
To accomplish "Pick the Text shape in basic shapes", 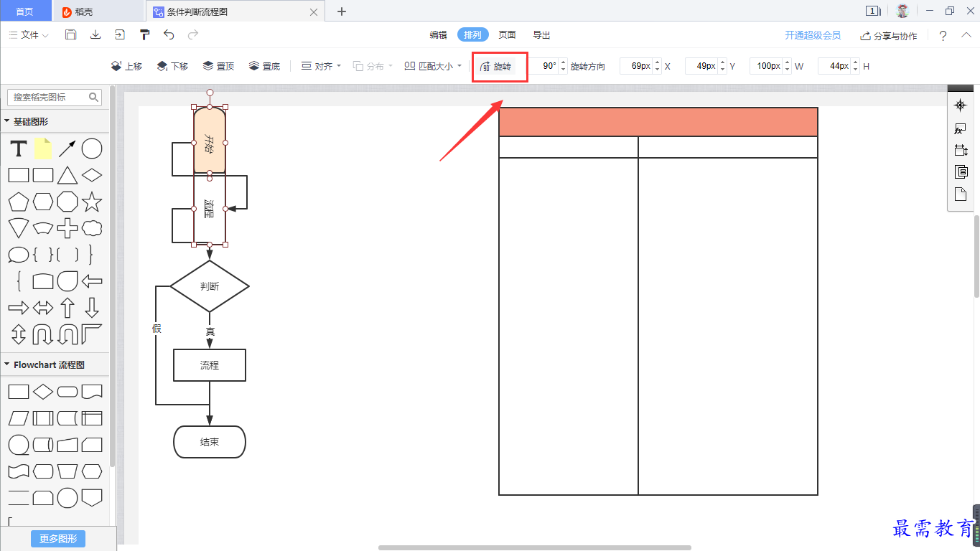I will tap(19, 149).
